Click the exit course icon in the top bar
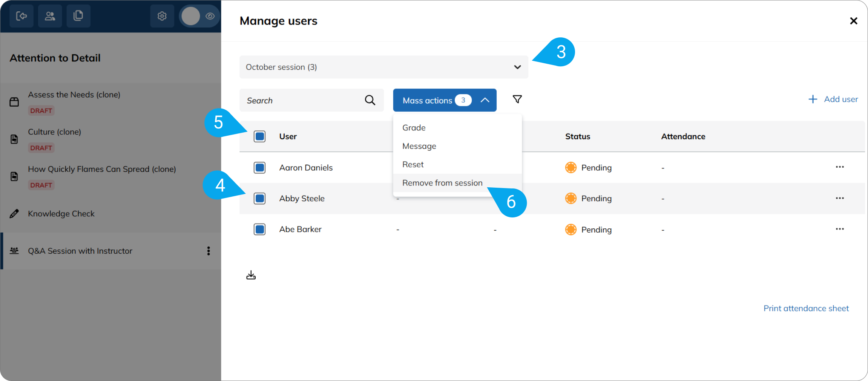The image size is (868, 381). pos(21,16)
